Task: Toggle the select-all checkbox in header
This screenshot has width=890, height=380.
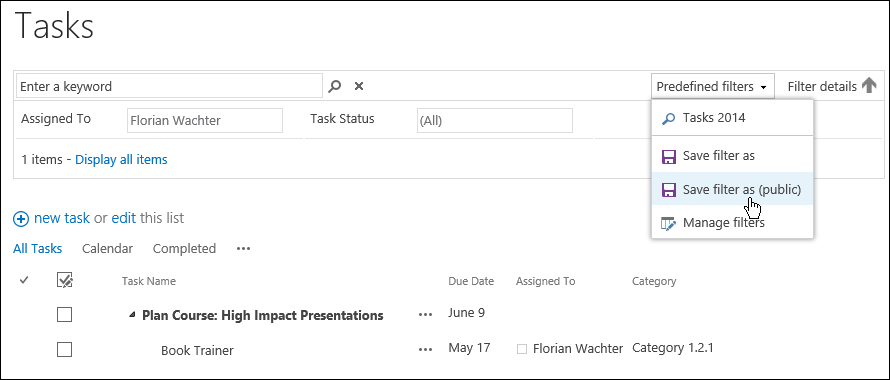Action: coord(65,279)
